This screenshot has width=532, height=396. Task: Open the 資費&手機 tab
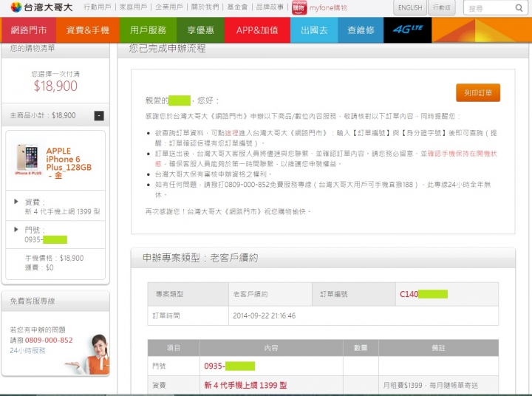[87, 30]
